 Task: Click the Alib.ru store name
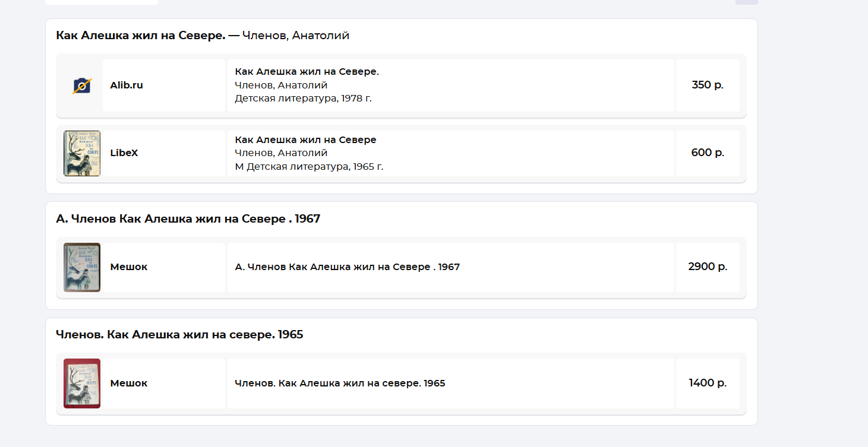click(127, 85)
